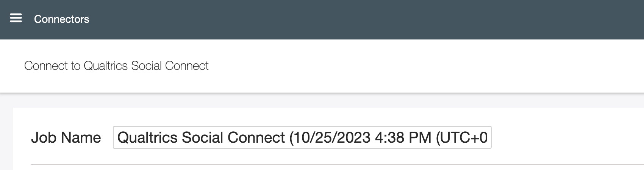Focus the Job Name input field
The width and height of the screenshot is (644, 170).
[302, 137]
